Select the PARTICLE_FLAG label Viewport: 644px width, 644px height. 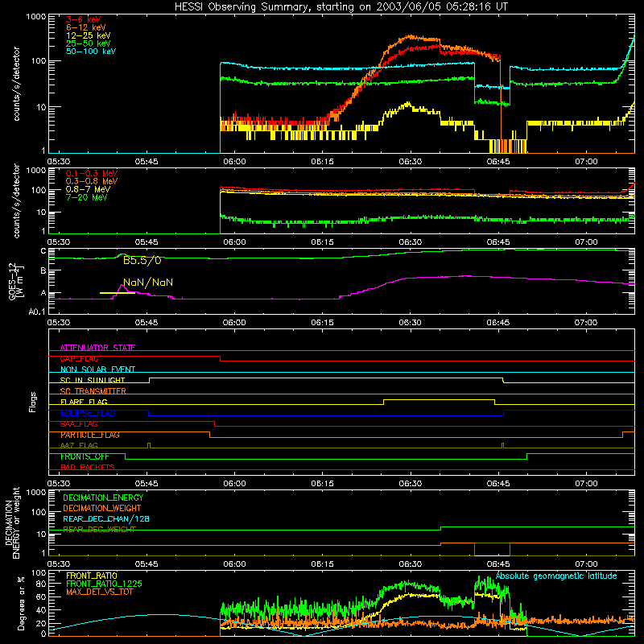click(x=90, y=435)
